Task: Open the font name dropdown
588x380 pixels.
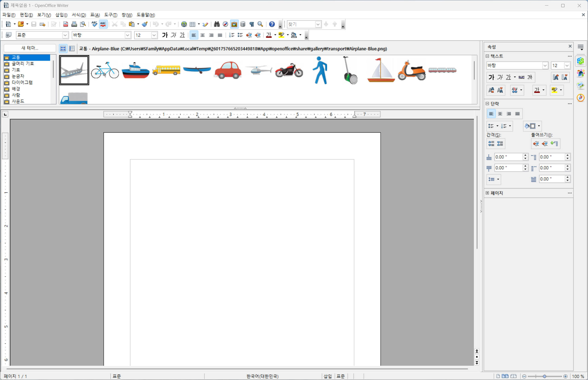Action: click(x=128, y=35)
